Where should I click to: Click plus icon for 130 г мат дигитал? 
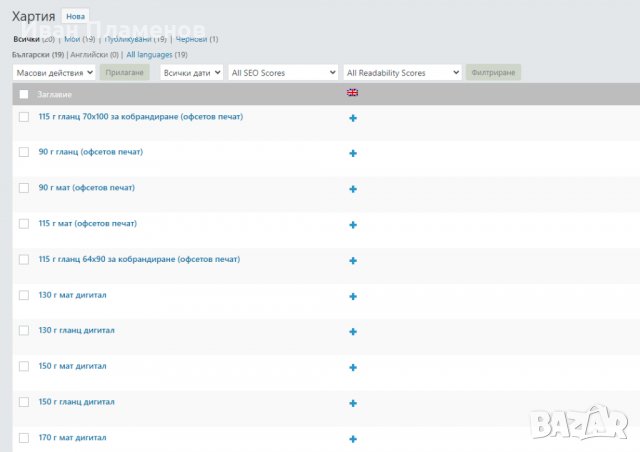353,296
